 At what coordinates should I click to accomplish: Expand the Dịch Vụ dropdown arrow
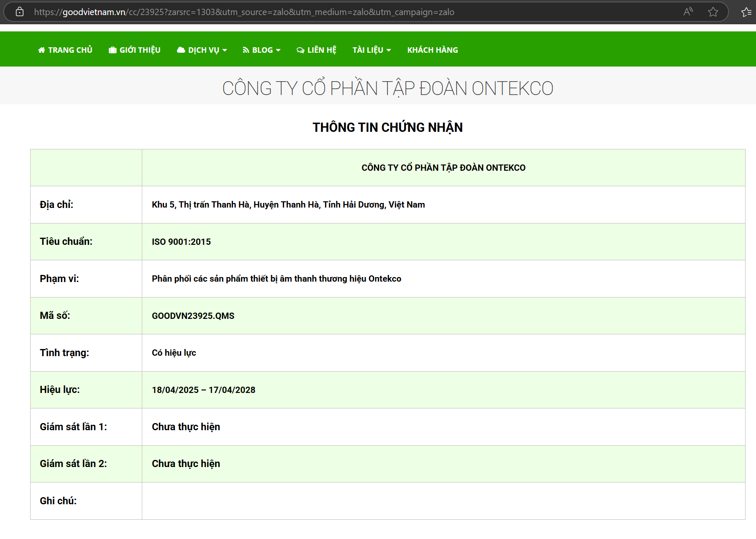point(225,50)
